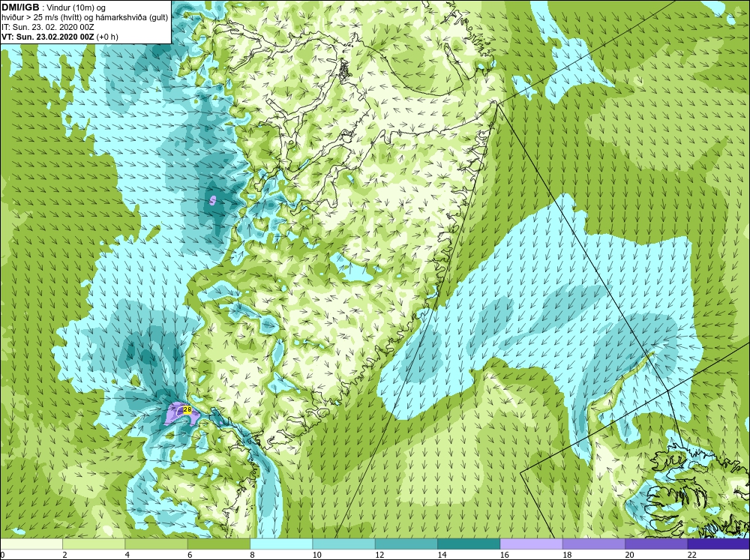
Task: Click the 10–12 m/s turquoise legend swatch
Action: 344,544
